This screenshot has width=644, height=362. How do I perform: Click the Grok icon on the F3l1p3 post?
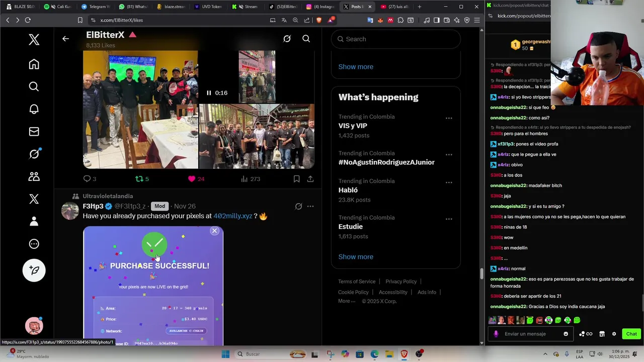[298, 206]
